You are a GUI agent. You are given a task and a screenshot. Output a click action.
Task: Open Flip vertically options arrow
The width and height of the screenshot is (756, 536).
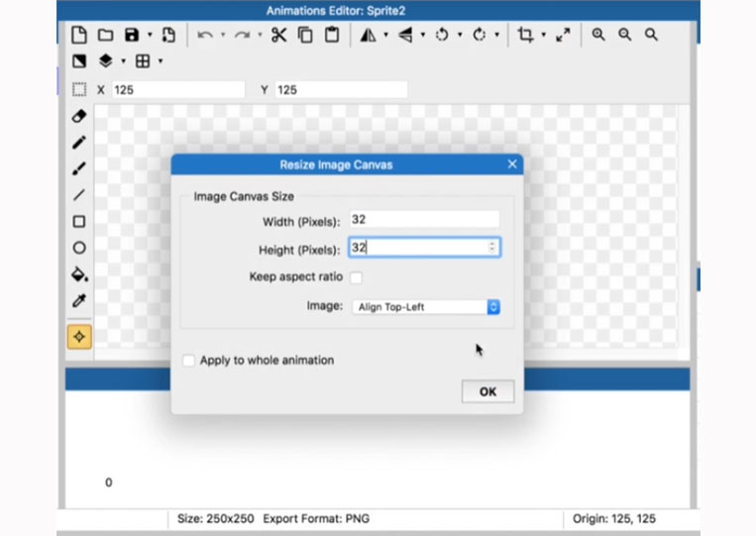[423, 35]
